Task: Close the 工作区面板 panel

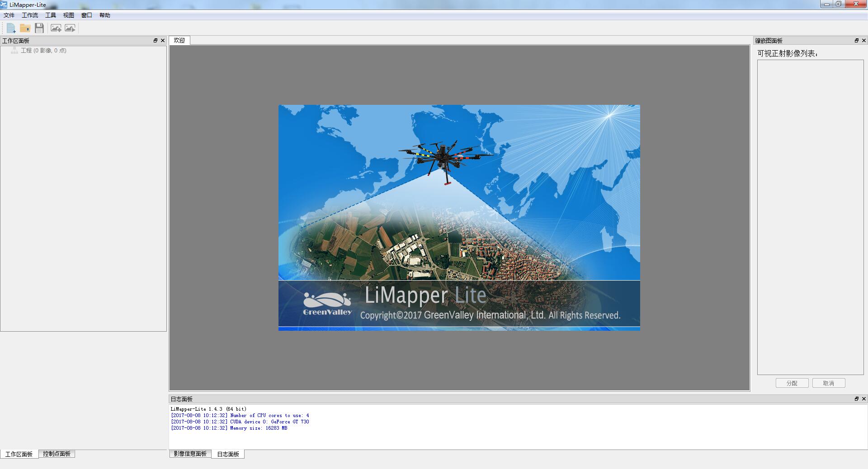Action: pyautogui.click(x=163, y=41)
